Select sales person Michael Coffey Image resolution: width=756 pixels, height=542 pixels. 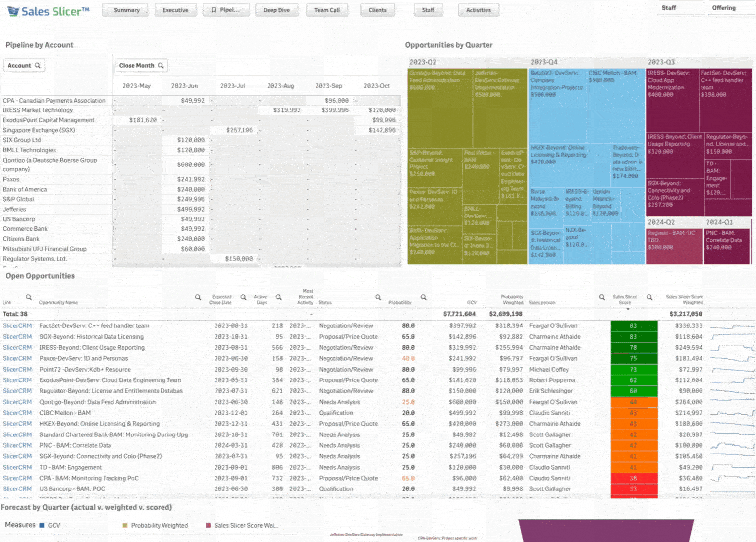point(548,369)
